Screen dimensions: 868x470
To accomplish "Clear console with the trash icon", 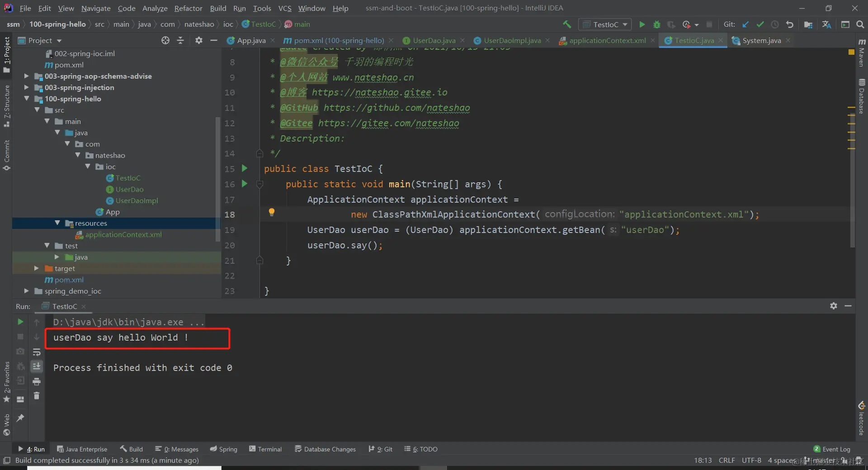I will pyautogui.click(x=37, y=396).
